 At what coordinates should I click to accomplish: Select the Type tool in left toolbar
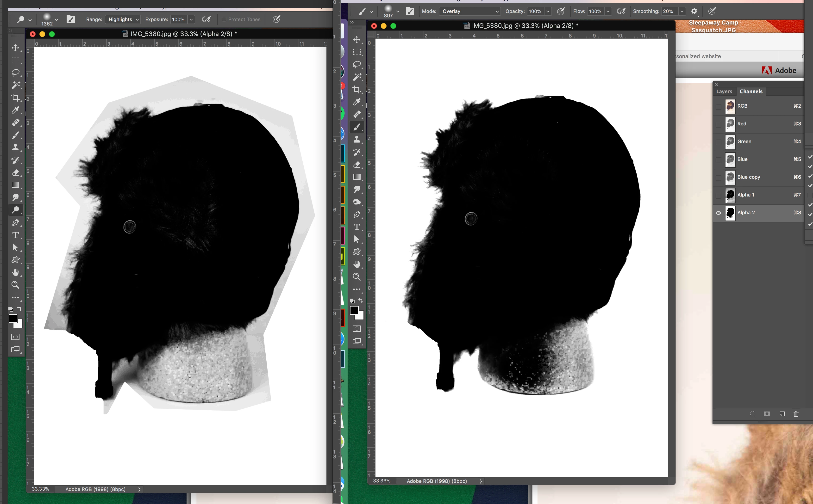[15, 235]
